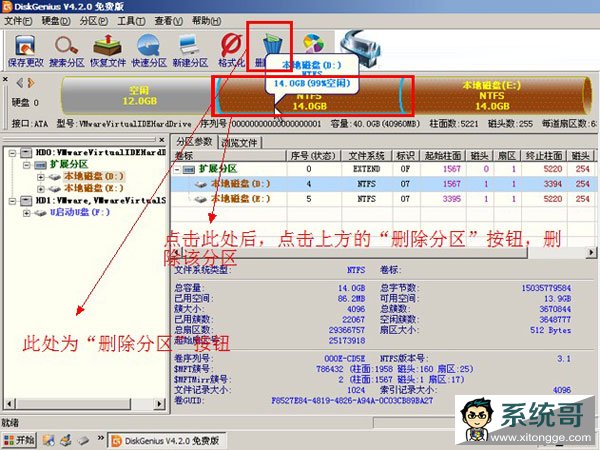Click the 恢复文件 (Recover files) toolbar icon

pyautogui.click(x=108, y=51)
